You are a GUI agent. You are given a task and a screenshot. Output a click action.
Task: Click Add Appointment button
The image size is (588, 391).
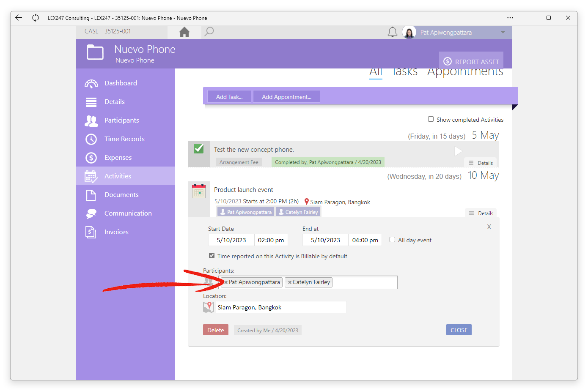click(286, 97)
